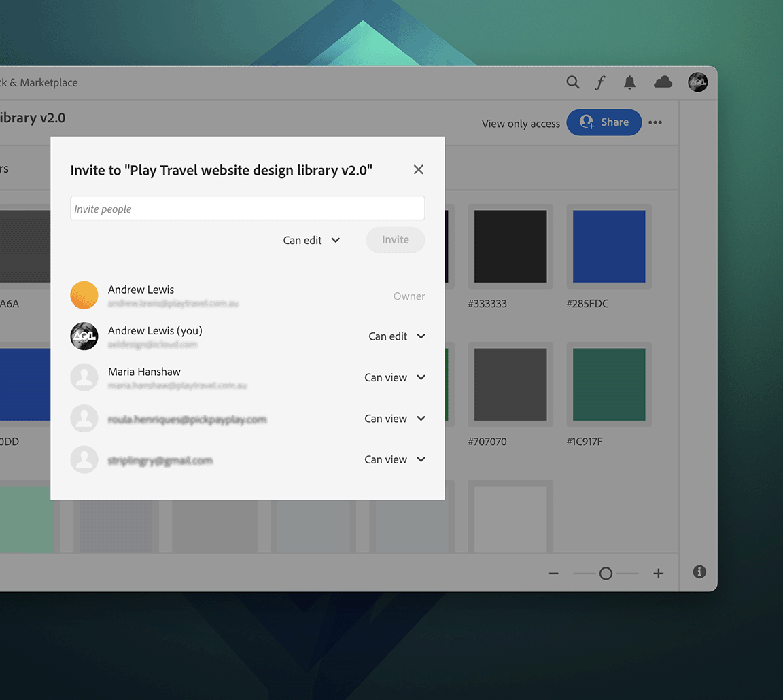The width and height of the screenshot is (783, 700).
Task: Click Andrew Lewis owner orange avatar
Action: click(x=84, y=295)
